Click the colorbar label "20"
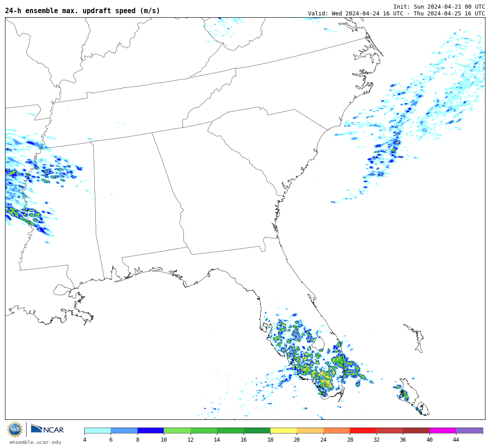The width and height of the screenshot is (490, 448). [297, 440]
